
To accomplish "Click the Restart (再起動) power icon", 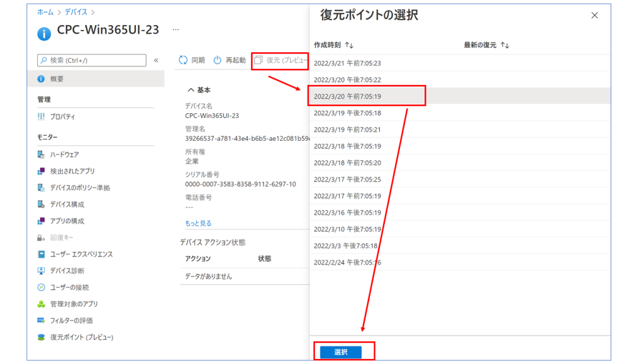I will [218, 60].
